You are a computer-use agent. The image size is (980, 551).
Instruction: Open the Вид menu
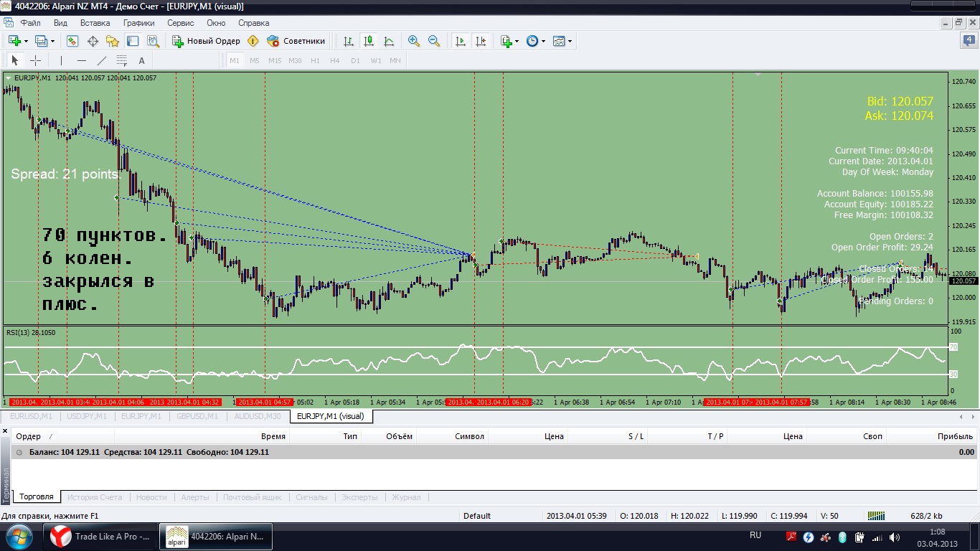[60, 23]
